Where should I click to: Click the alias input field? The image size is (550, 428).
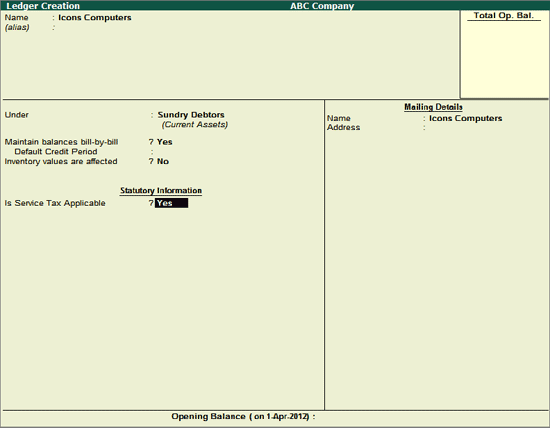(x=140, y=27)
